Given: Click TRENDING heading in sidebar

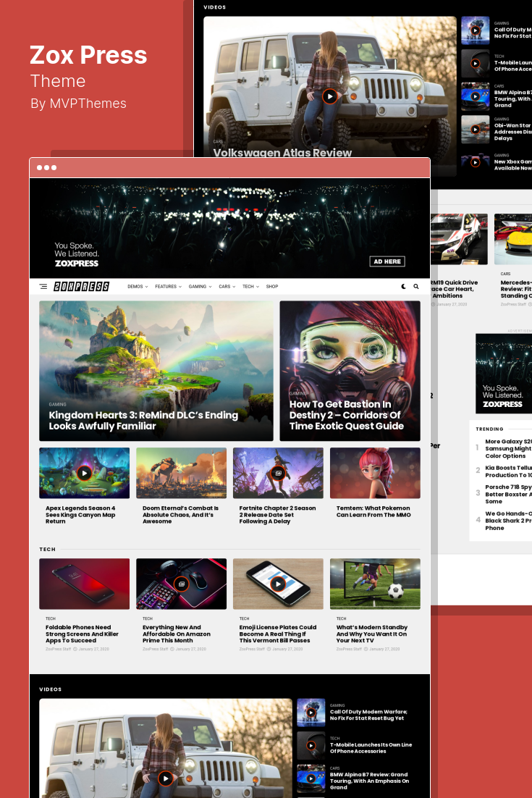Looking at the screenshot, I should (x=489, y=429).
